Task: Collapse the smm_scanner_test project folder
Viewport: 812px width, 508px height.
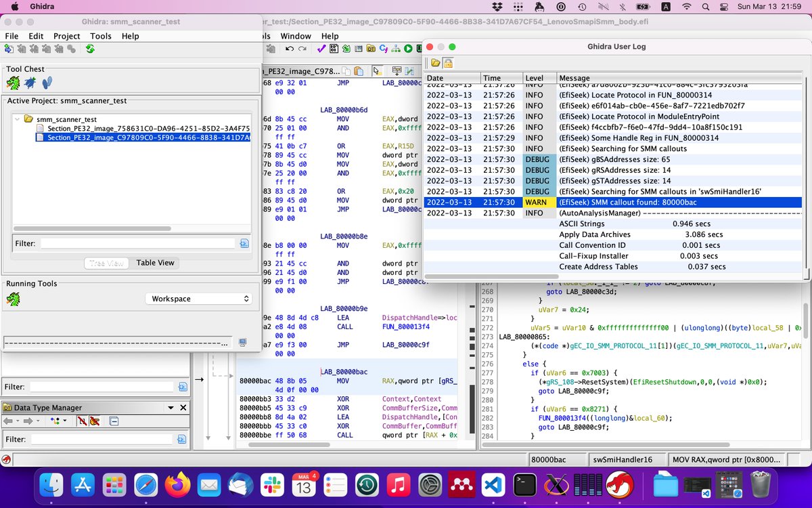Action: click(18, 119)
